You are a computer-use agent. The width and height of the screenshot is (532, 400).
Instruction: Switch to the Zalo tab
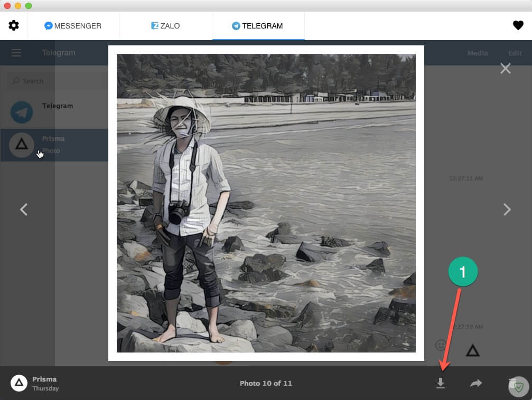(165, 26)
